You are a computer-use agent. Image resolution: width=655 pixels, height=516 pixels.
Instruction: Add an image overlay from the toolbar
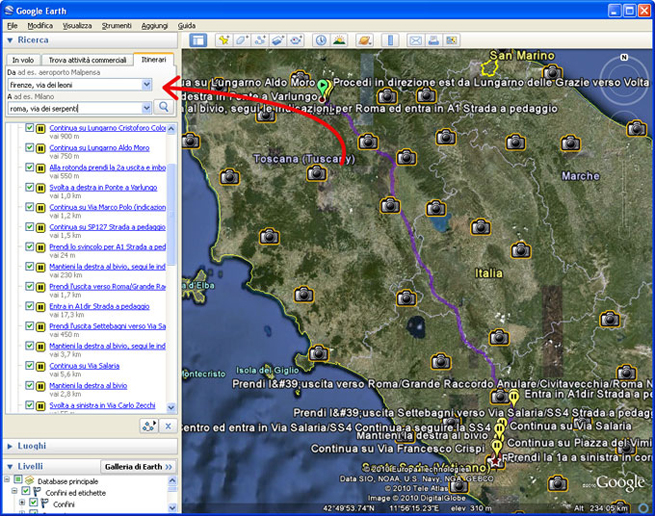(x=278, y=41)
